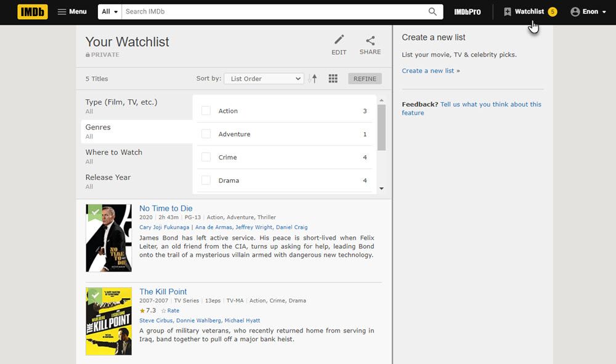Click the Your Watchlist heading
The height and width of the screenshot is (364, 616).
coord(128,42)
